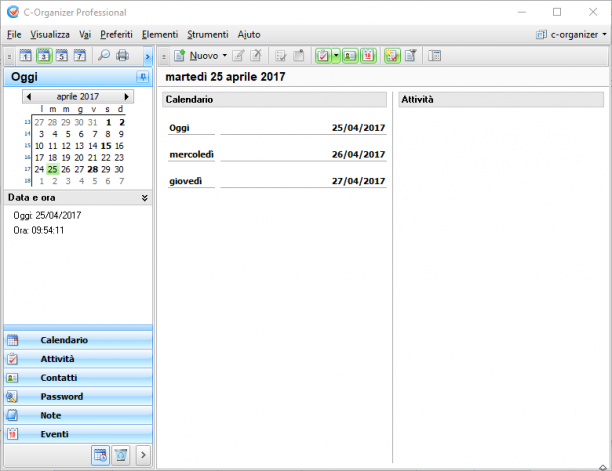Viewport: 612px width, 471px height.
Task: Open the Strumenti menu
Action: pos(208,34)
